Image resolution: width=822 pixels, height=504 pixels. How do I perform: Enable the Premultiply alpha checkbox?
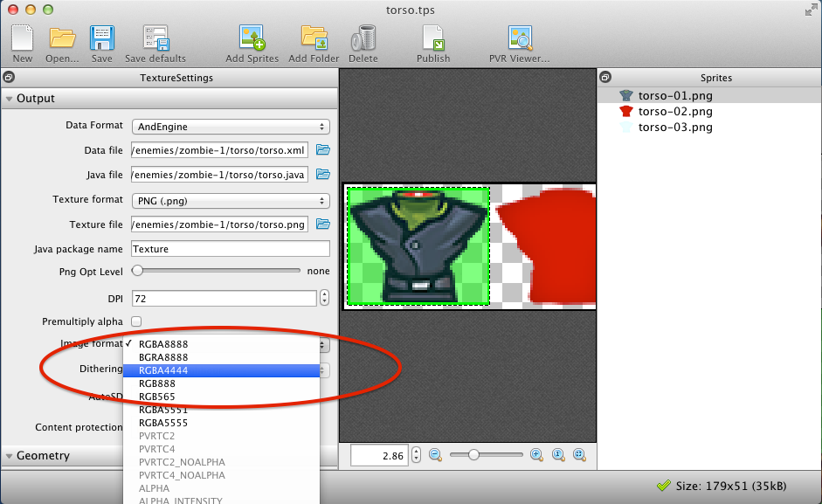tap(136, 321)
